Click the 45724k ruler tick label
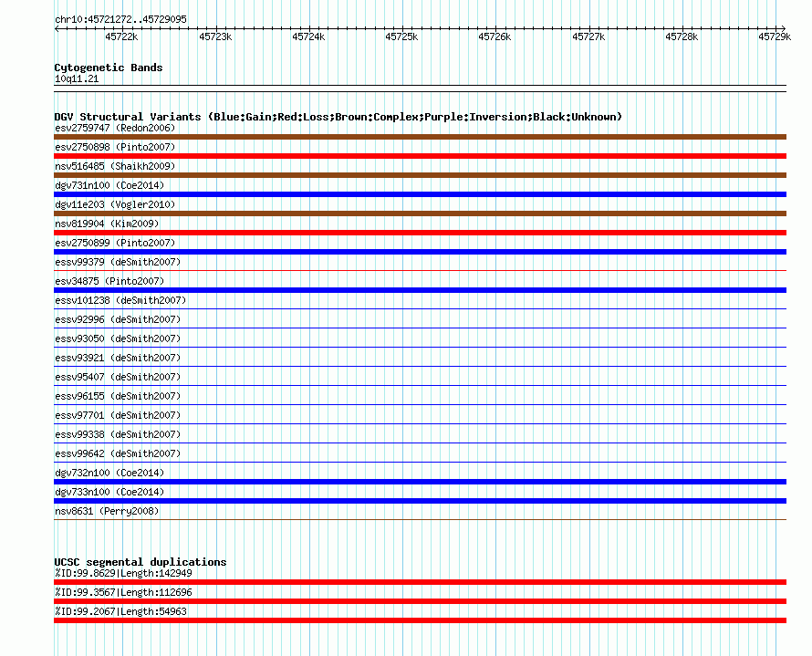Screen dimensions: 812x656 pos(308,36)
